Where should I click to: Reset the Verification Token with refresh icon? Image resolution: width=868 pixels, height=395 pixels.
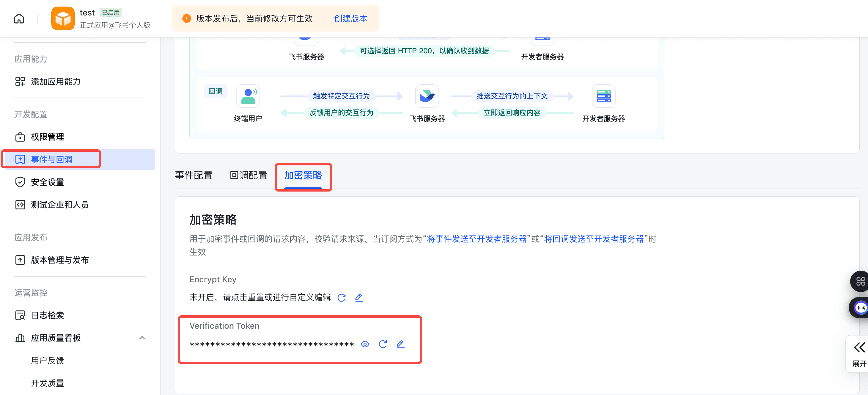pos(383,344)
